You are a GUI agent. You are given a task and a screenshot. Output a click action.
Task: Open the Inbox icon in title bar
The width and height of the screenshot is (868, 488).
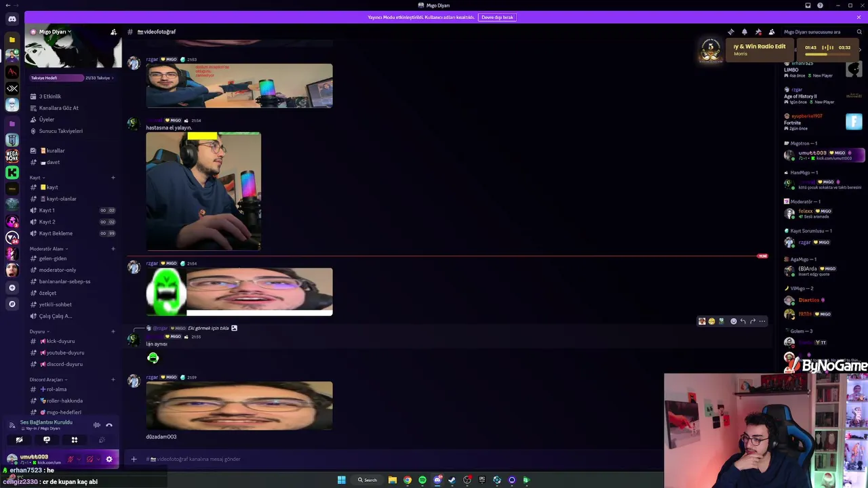808,5
